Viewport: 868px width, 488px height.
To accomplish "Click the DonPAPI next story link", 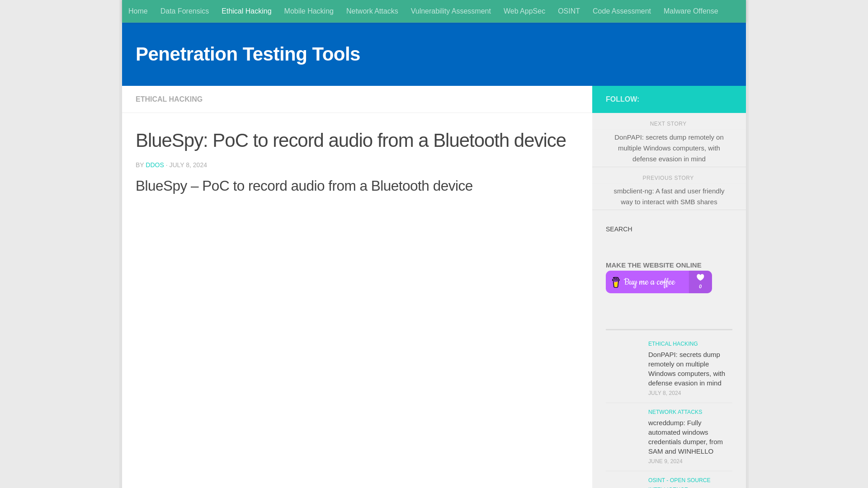I will coord(668,147).
